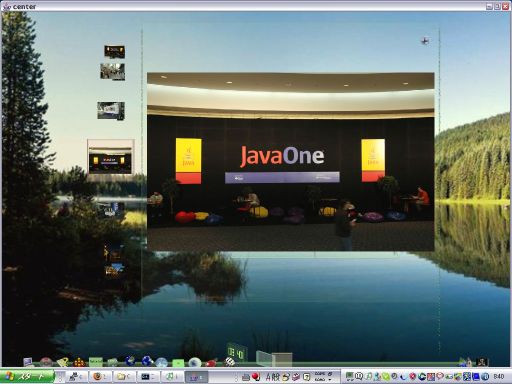Open the large JavaOne photo in the center
Viewport: 512px width, 384px height.
291,161
